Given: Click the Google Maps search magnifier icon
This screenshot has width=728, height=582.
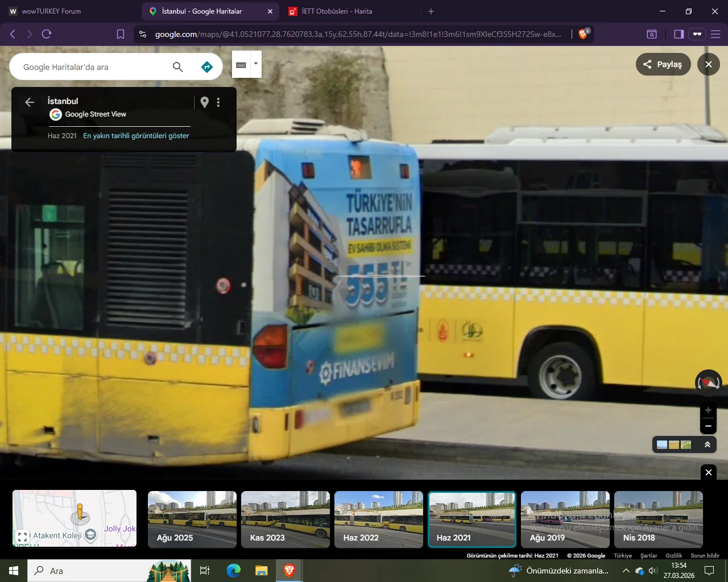Looking at the screenshot, I should coord(178,67).
